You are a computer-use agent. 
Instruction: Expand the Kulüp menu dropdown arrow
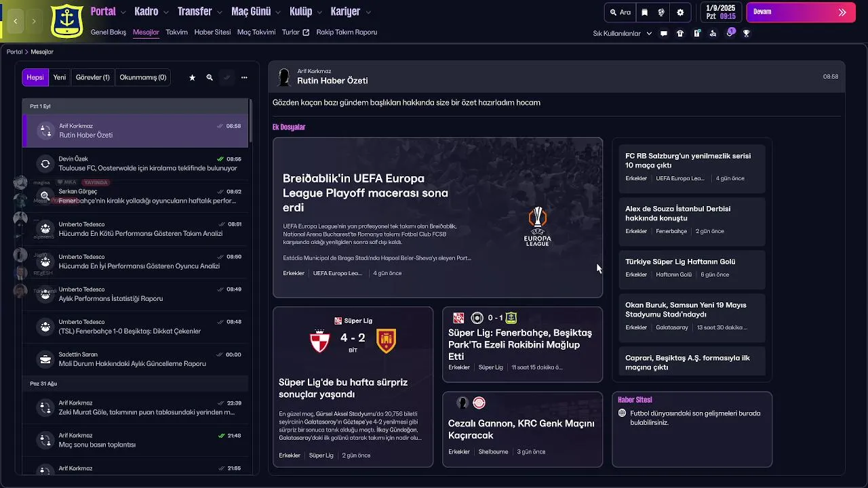[x=319, y=12]
